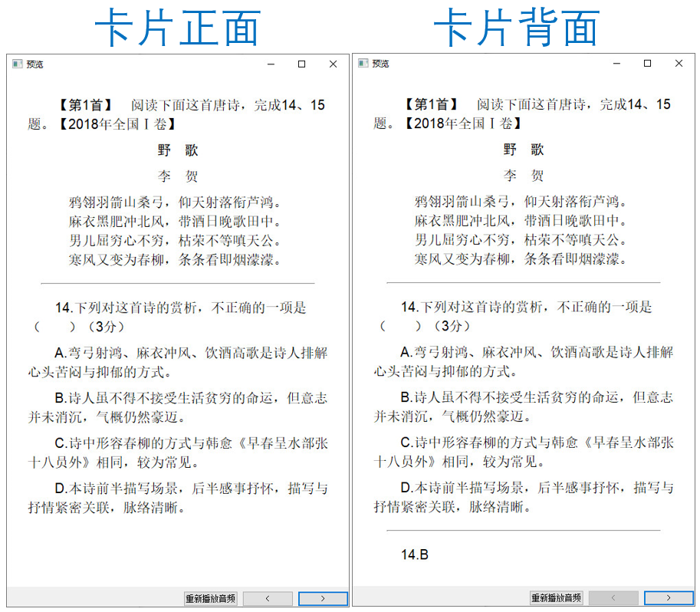
Task: Go to previous card in front preview window
Action: point(268,599)
